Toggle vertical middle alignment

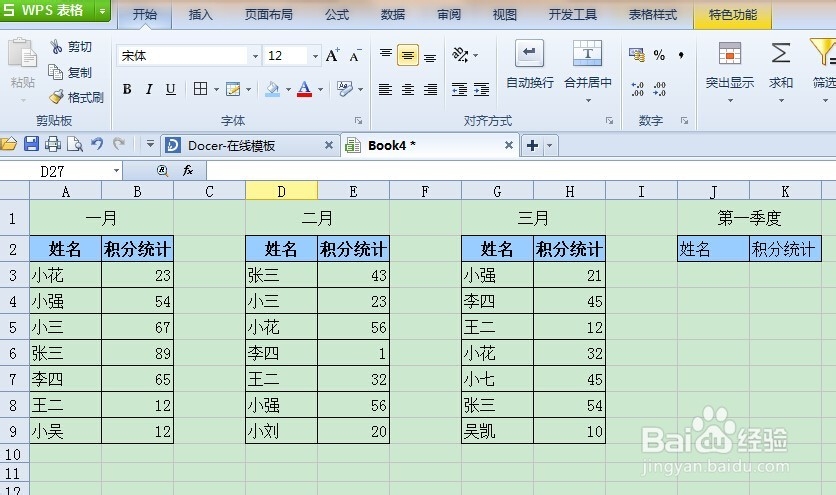point(408,55)
